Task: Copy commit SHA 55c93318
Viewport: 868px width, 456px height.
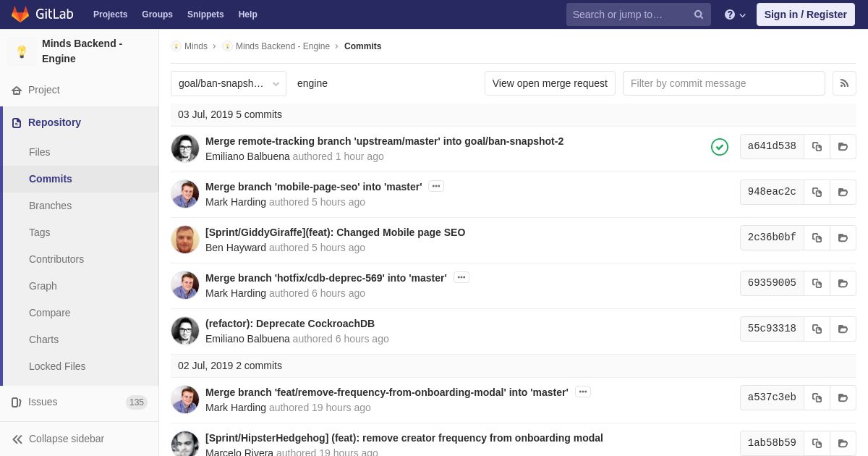Action: coord(817,329)
